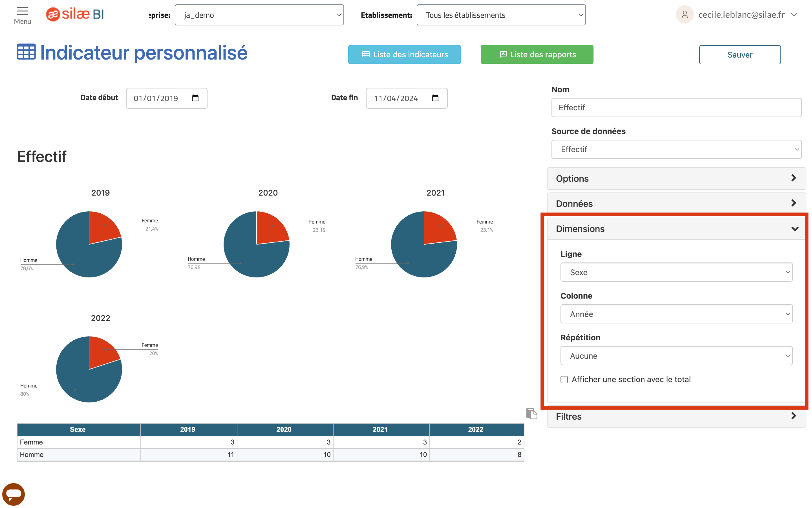Select the Femme row label in table
Image resolution: width=812 pixels, height=508 pixels.
(31, 442)
